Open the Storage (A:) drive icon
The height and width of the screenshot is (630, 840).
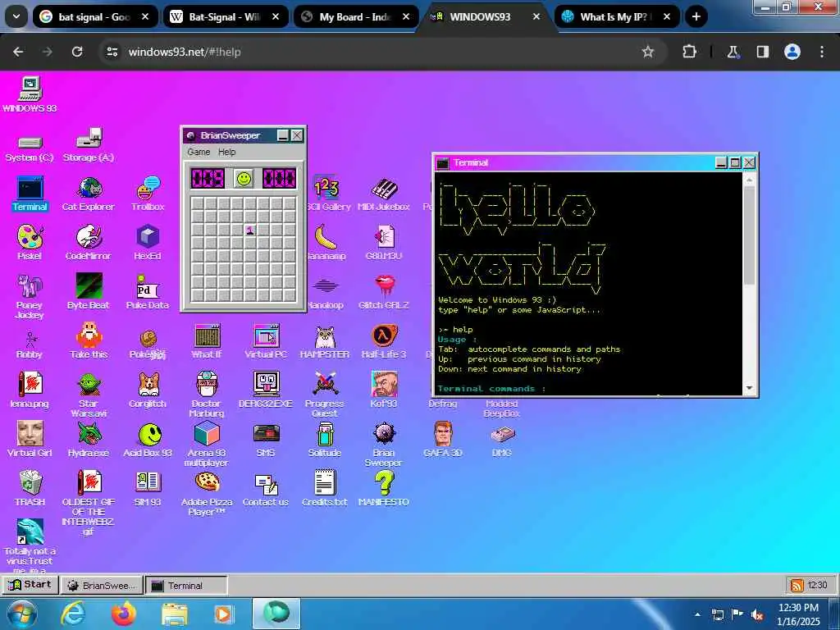click(x=89, y=144)
